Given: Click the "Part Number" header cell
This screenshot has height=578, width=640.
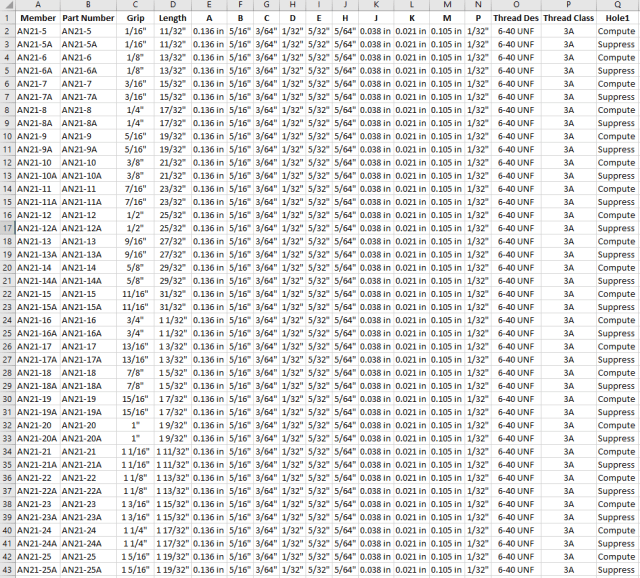Looking at the screenshot, I should [88, 18].
